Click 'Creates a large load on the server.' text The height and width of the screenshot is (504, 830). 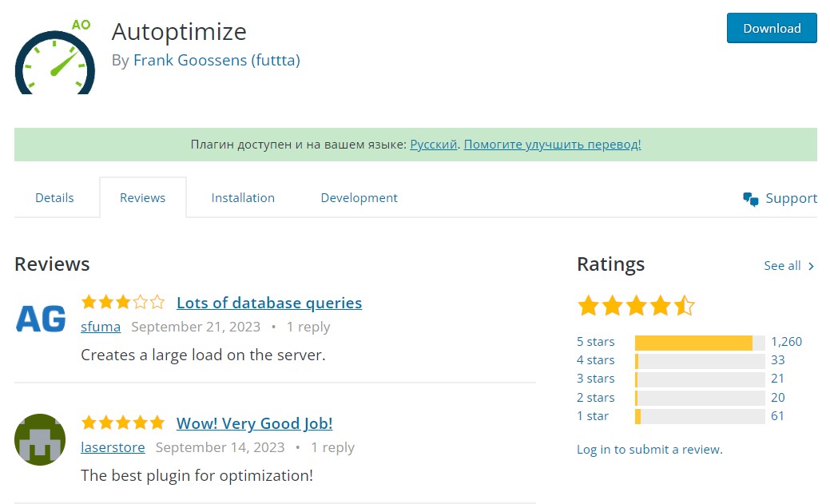click(203, 355)
